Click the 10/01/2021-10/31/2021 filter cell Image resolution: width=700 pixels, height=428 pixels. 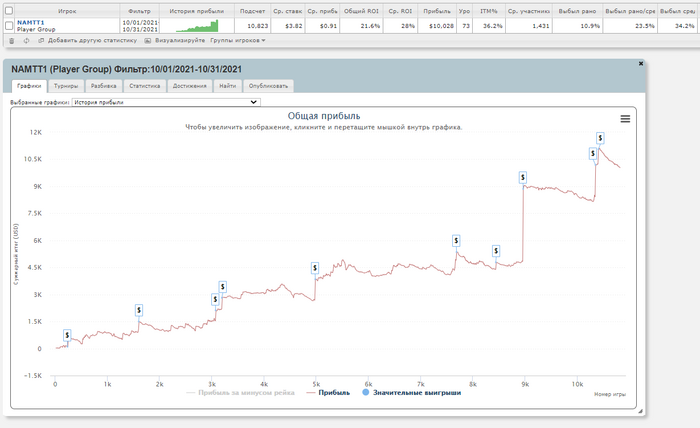(140, 26)
